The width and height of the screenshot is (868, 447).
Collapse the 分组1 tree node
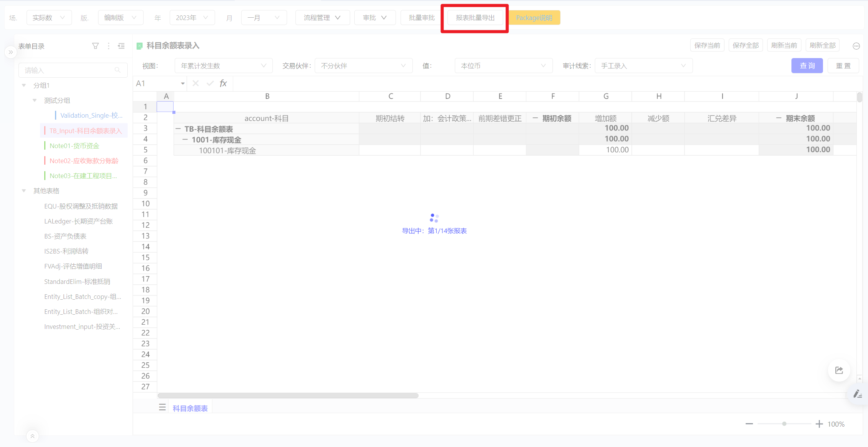click(24, 85)
